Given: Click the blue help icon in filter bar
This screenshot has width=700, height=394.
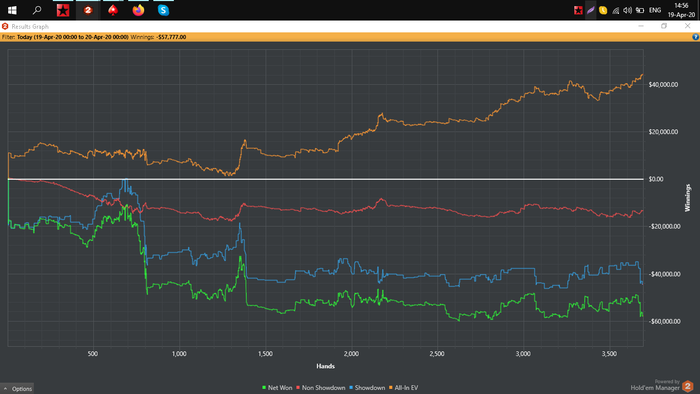Looking at the screenshot, I should coord(695,37).
